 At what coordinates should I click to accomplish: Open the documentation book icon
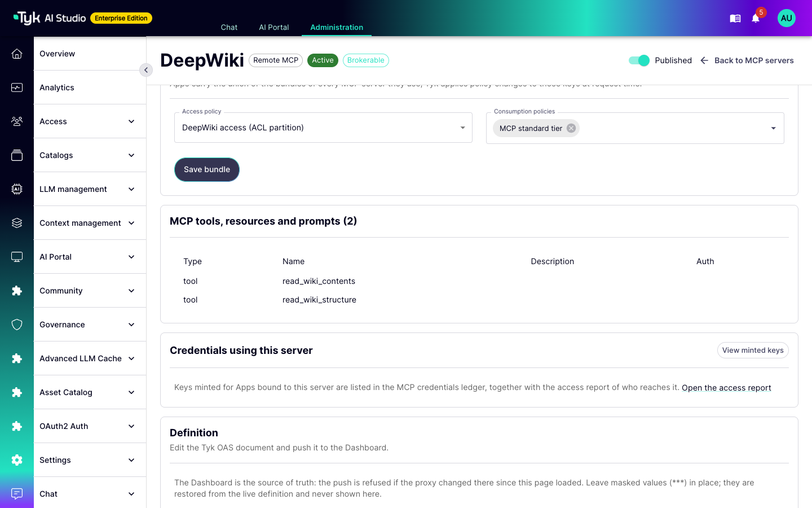click(x=735, y=19)
